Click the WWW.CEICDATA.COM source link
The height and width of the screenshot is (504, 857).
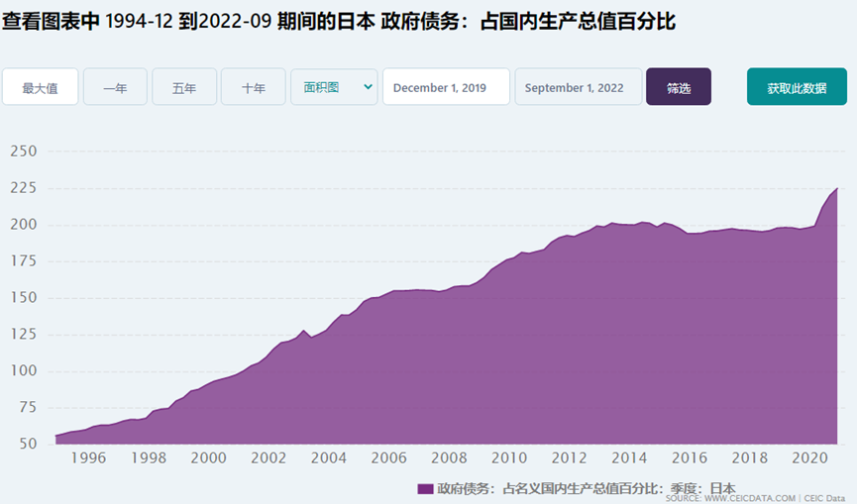tap(750, 498)
